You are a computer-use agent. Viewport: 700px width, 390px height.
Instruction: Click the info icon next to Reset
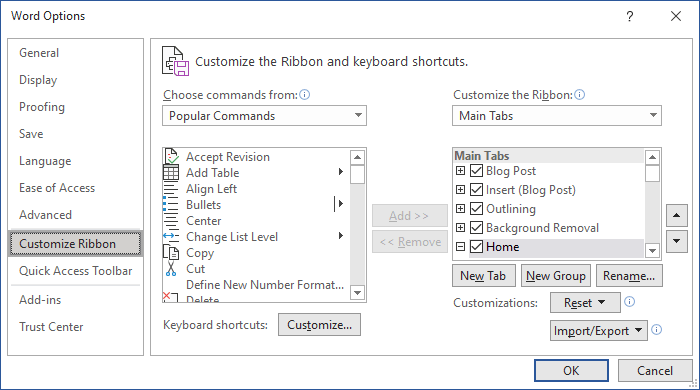click(629, 302)
